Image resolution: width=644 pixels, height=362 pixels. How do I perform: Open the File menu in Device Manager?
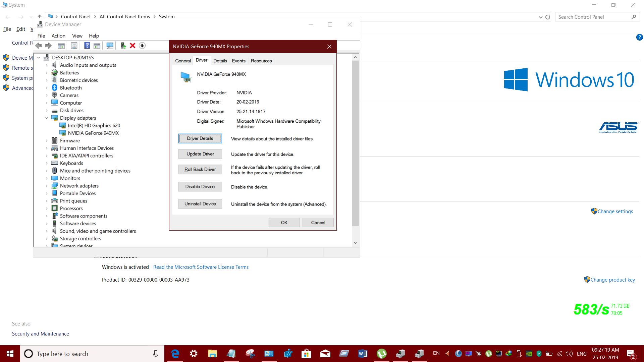(x=41, y=36)
